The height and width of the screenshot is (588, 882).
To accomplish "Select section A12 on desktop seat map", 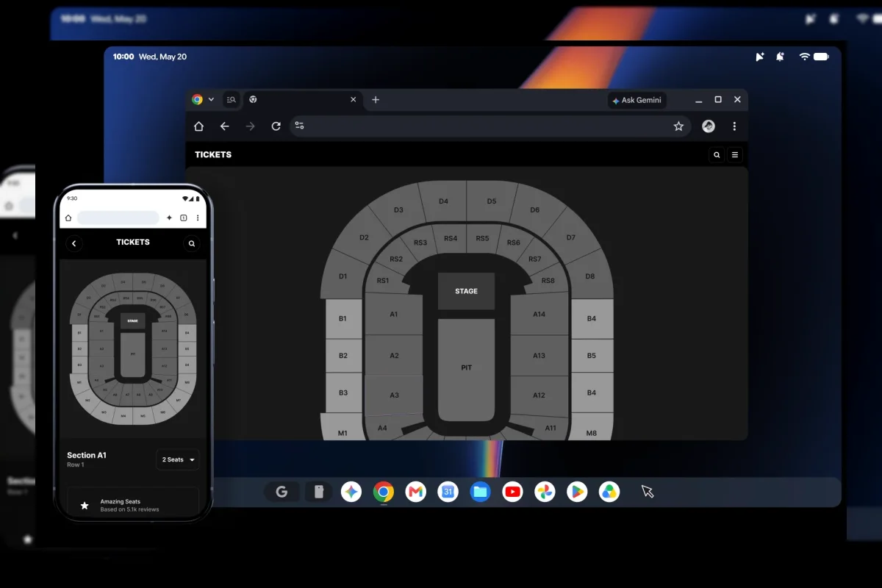I will click(539, 395).
